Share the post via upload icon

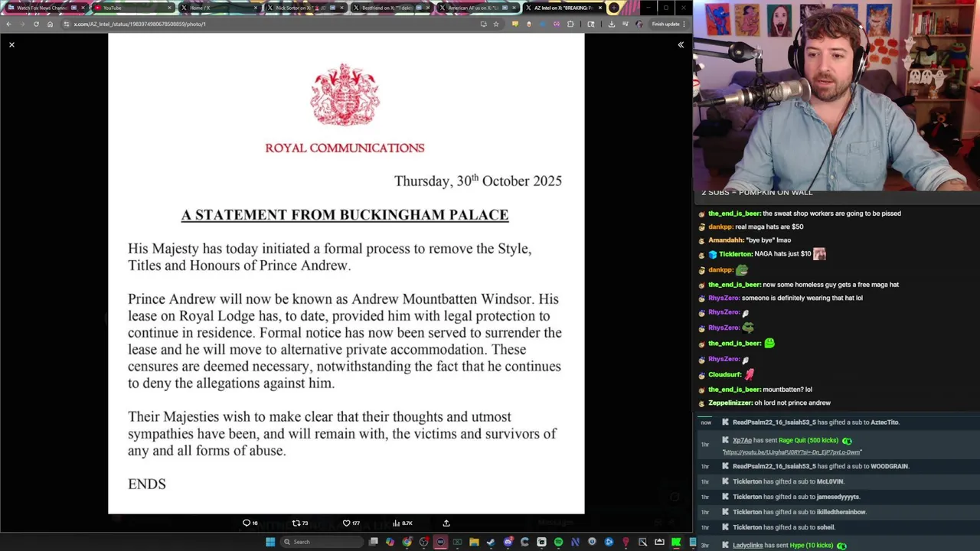click(x=446, y=523)
